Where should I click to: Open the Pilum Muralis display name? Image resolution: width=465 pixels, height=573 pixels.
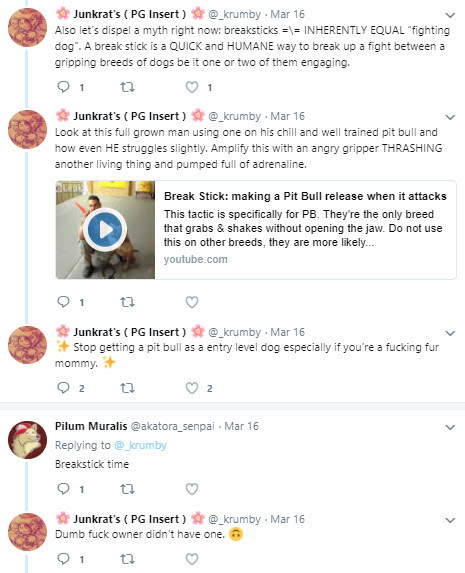(91, 426)
